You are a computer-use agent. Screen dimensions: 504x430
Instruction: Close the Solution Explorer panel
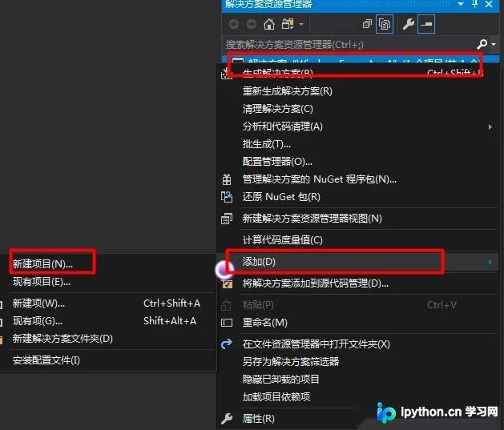(489, 4)
